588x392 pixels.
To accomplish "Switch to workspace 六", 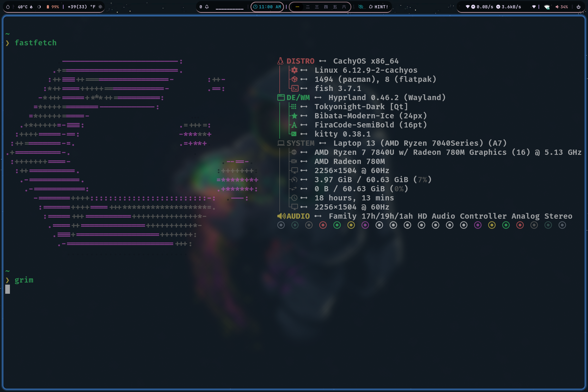I will point(344,7).
